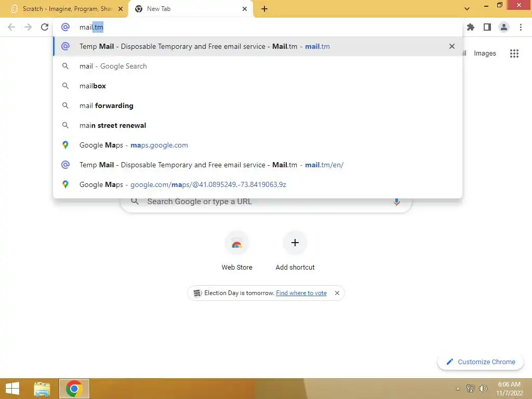Click the browser forward arrow
The height and width of the screenshot is (399, 532).
pyautogui.click(x=28, y=27)
